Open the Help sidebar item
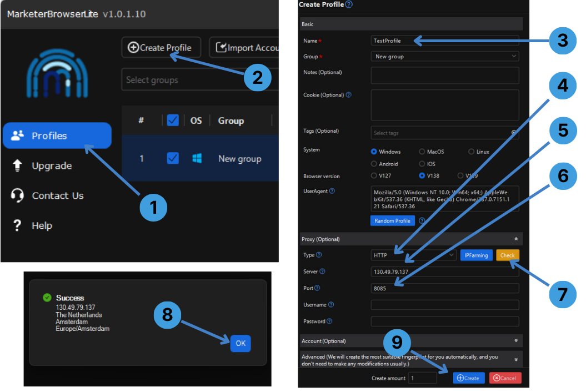Screen dimensions: 586x392 coord(42,225)
